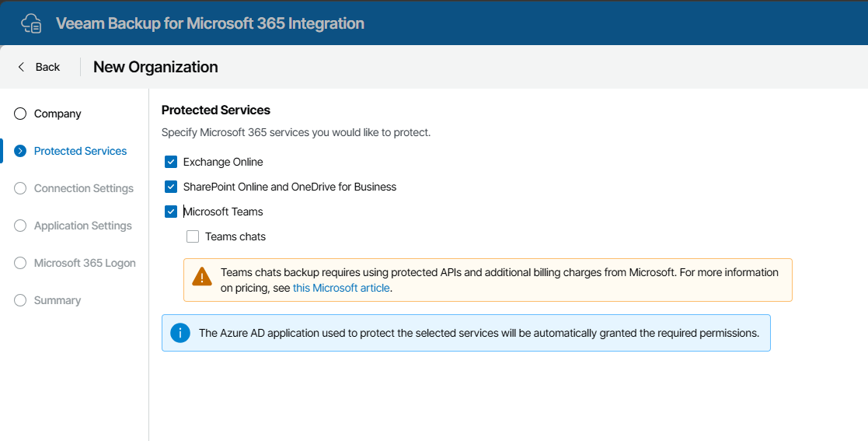
Task: Go to the Microsoft 365 Logon step
Action: 85,263
